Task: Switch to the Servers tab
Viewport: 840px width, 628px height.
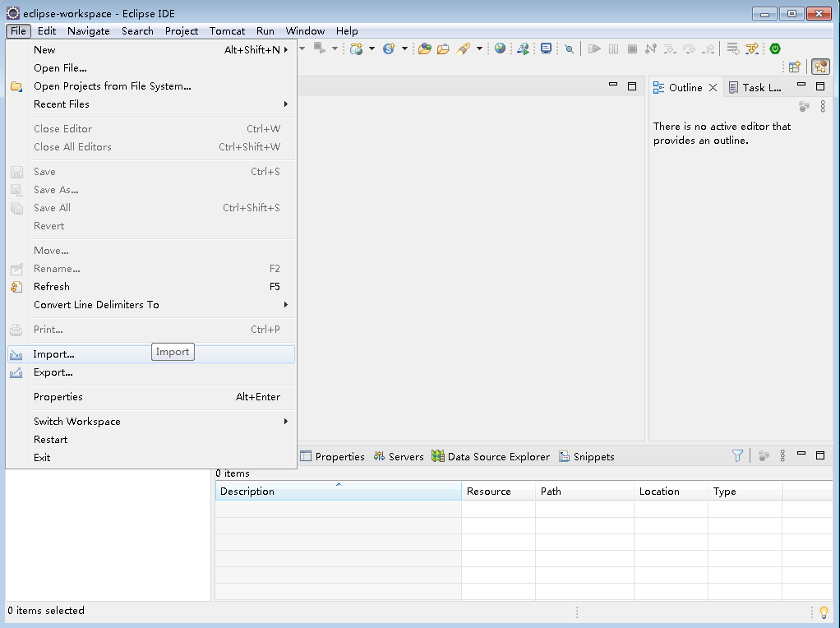Action: (x=399, y=456)
